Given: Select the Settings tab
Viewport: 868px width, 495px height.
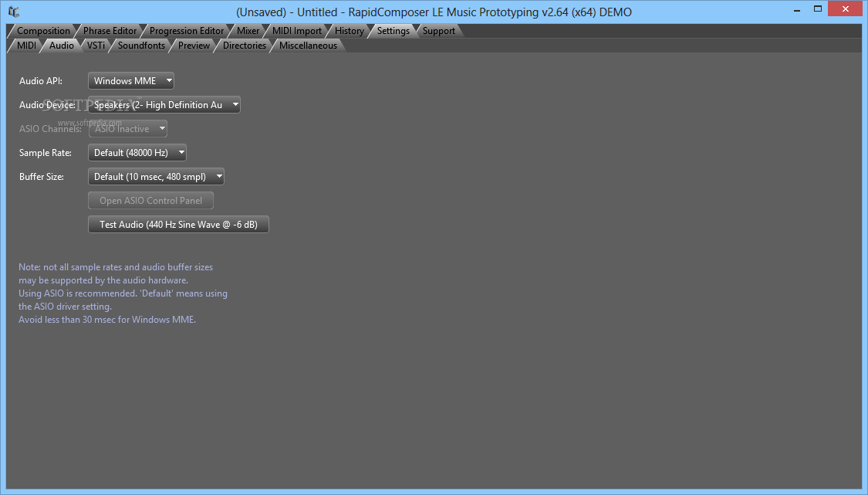Looking at the screenshot, I should tap(393, 31).
